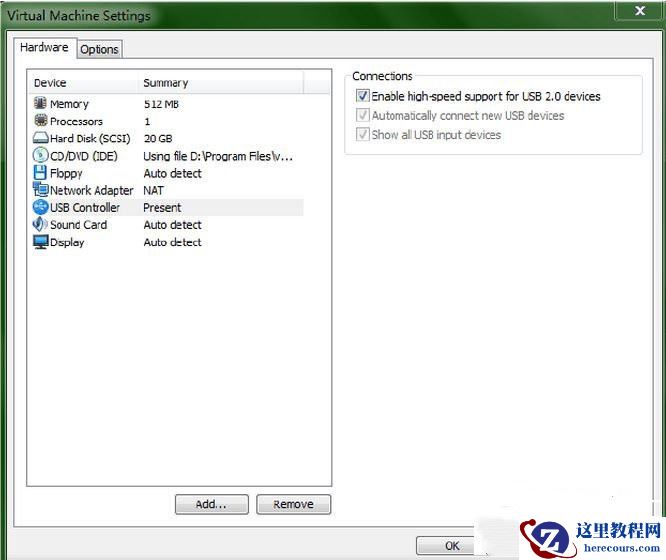Select the CD/DVD (IDE) label
Image resolution: width=666 pixels, height=560 pixels.
[84, 156]
